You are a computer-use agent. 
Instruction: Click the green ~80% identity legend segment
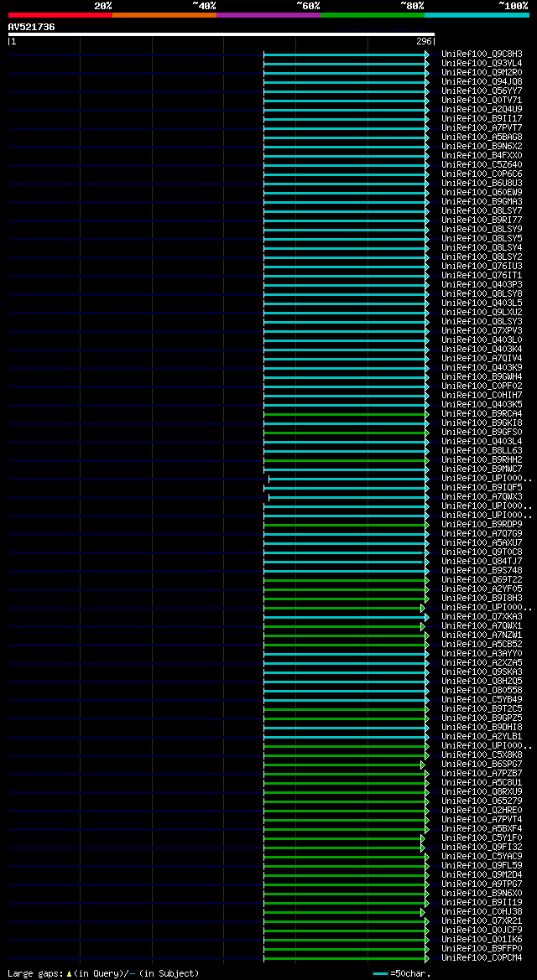373,14
